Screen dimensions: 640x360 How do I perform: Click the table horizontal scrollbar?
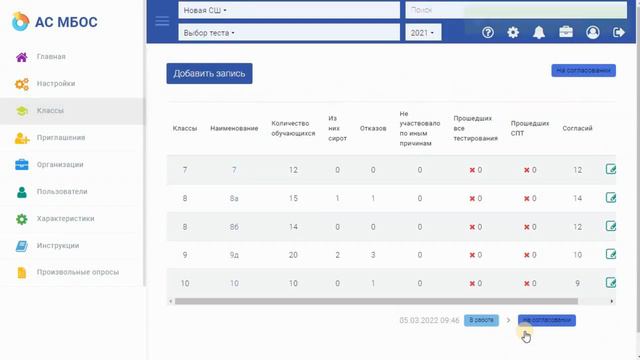[x=376, y=301]
